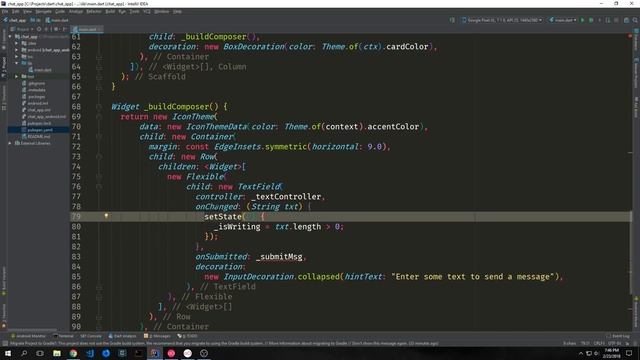Open the VCS menu
Screen dimensions: 640x360
pyautogui.click(x=147, y=11)
